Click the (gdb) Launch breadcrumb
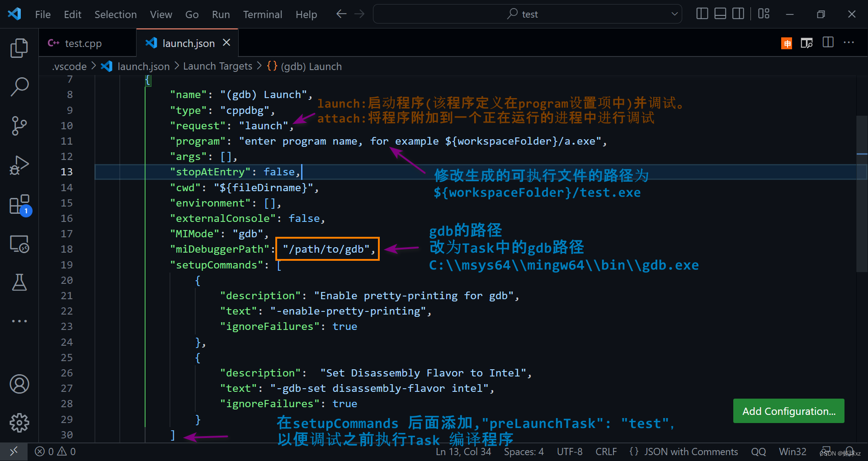Viewport: 868px width, 461px height. (x=311, y=66)
